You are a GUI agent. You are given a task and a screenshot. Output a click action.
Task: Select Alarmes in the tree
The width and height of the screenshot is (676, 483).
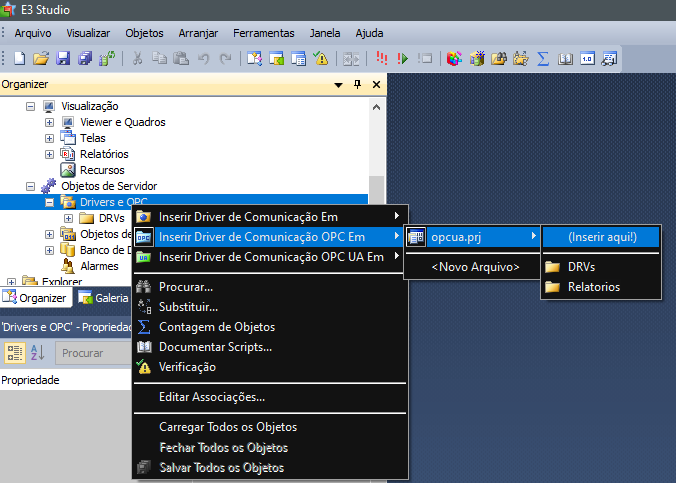click(99, 266)
